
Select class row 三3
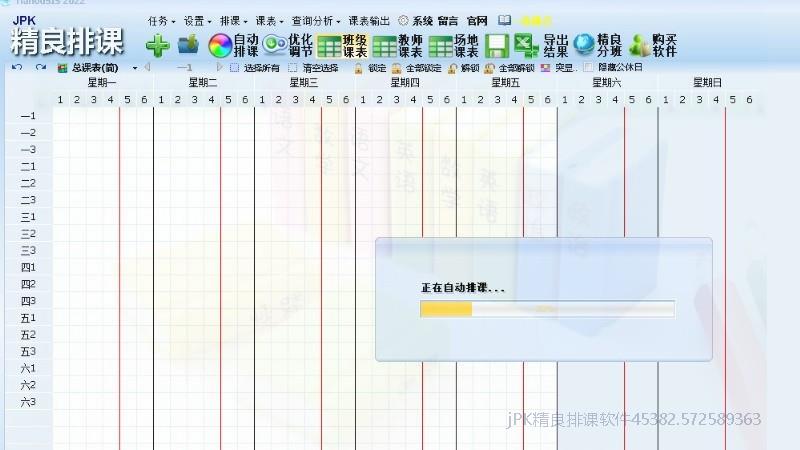click(x=28, y=251)
